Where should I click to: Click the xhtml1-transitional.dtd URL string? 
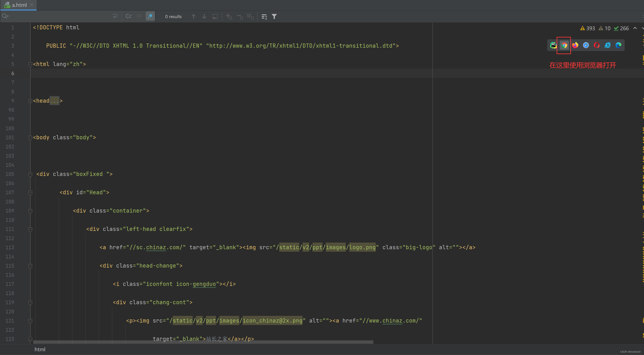point(301,46)
